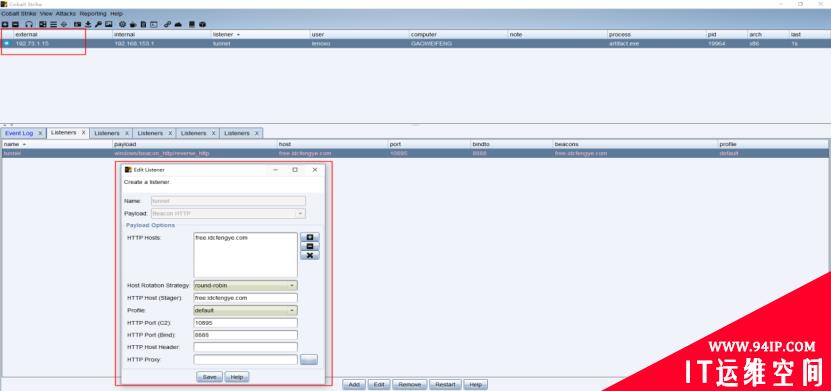Click the Restart button below the listeners
The width and height of the screenshot is (831, 391).
point(445,385)
